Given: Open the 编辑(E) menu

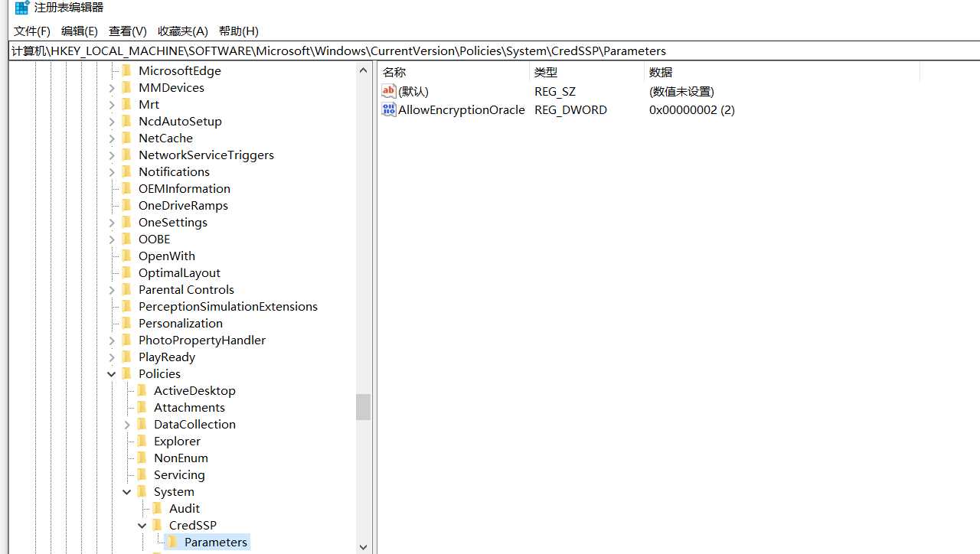Looking at the screenshot, I should (80, 31).
